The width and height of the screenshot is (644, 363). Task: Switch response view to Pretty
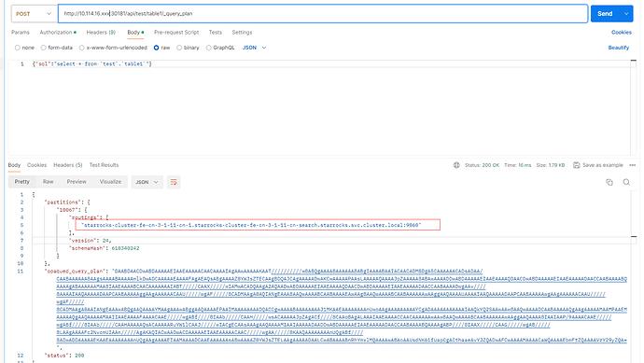(22, 182)
